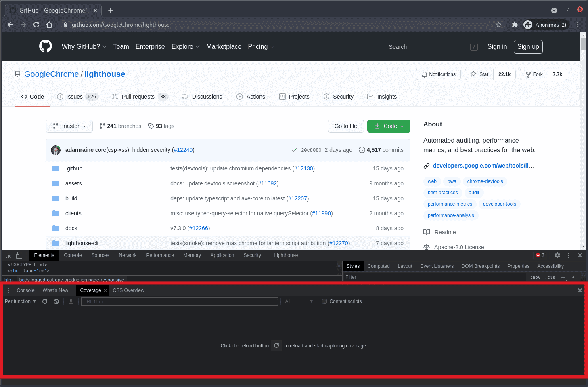588x387 pixels.
Task: Open the tab search dropdown arrow
Action: (554, 11)
